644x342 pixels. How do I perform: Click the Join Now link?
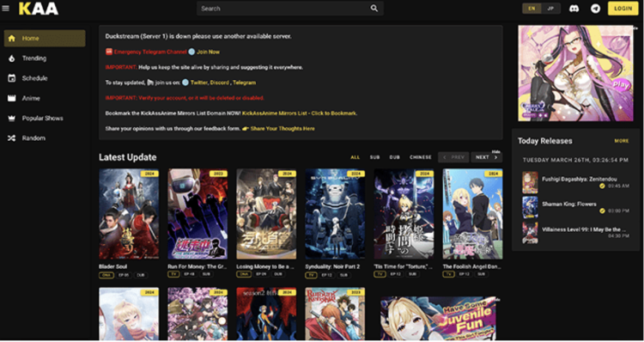(x=208, y=52)
